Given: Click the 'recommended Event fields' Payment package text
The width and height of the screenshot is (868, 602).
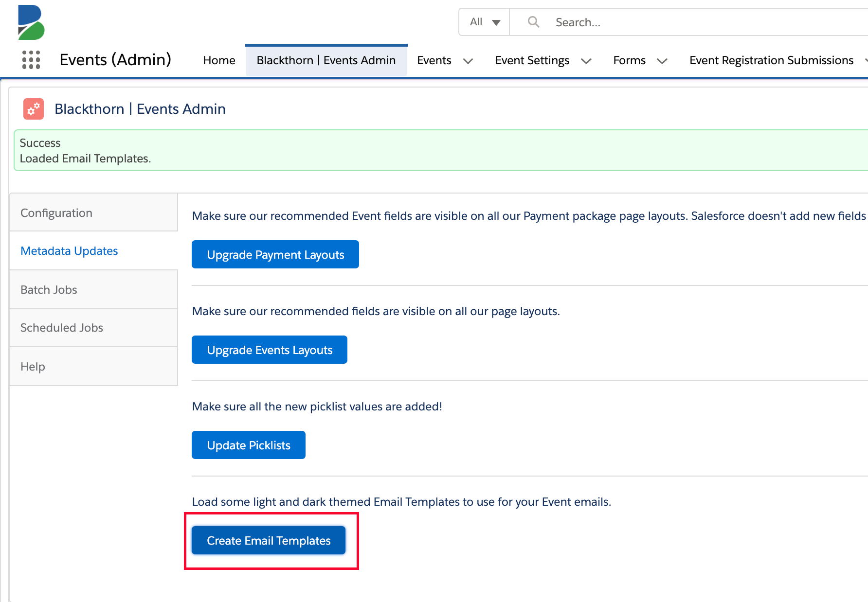Looking at the screenshot, I should [529, 216].
